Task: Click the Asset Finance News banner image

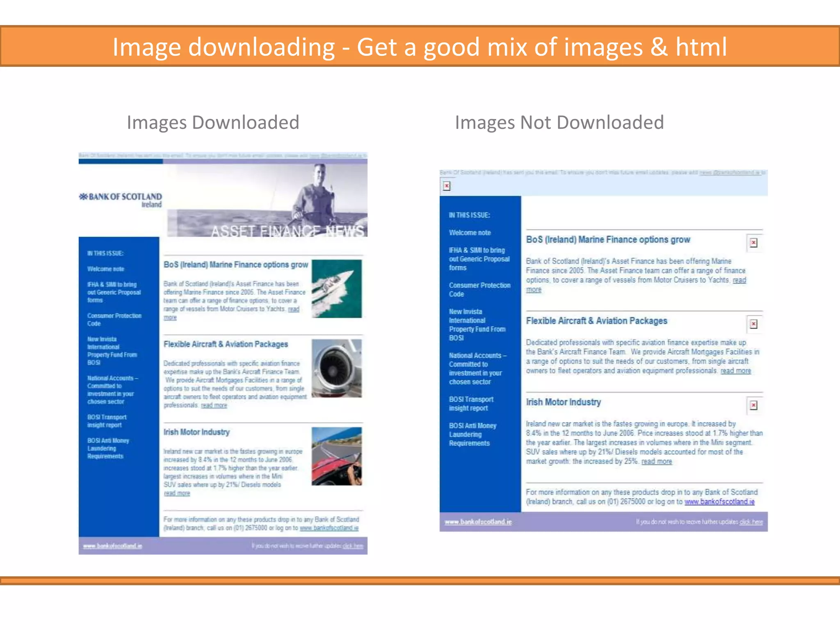Action: (x=267, y=200)
